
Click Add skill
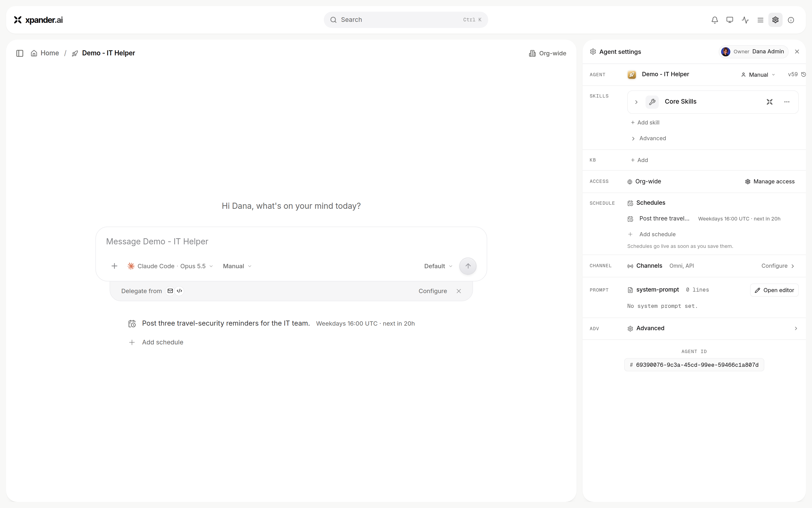click(x=645, y=123)
